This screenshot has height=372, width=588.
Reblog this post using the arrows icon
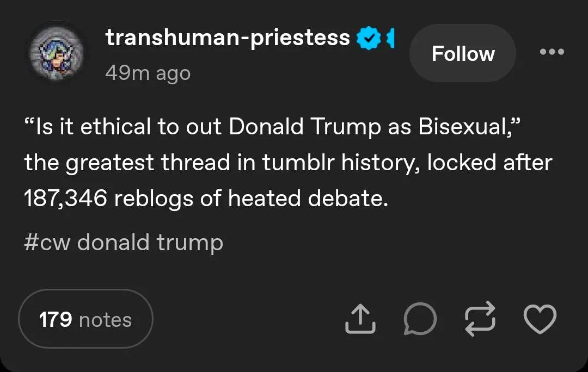[x=479, y=319]
